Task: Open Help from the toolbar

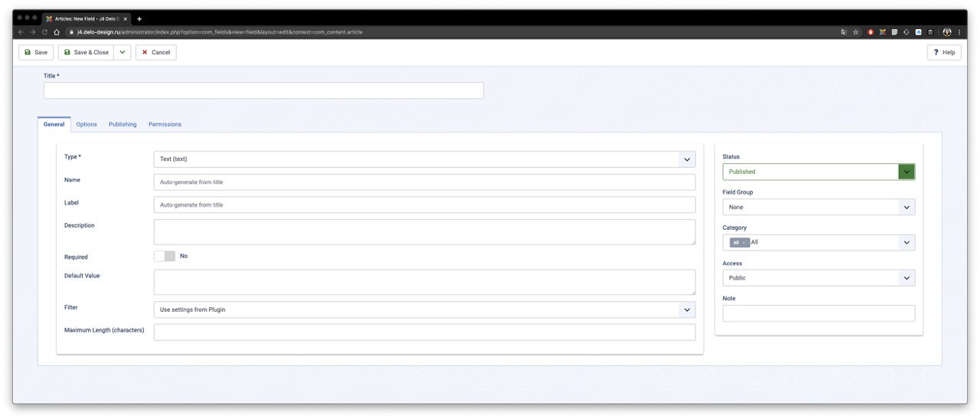Action: [x=944, y=52]
